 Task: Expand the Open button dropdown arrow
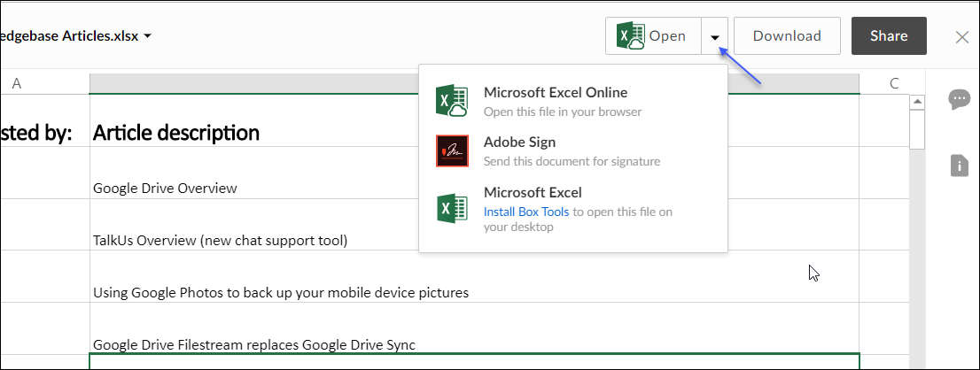pyautogui.click(x=715, y=37)
